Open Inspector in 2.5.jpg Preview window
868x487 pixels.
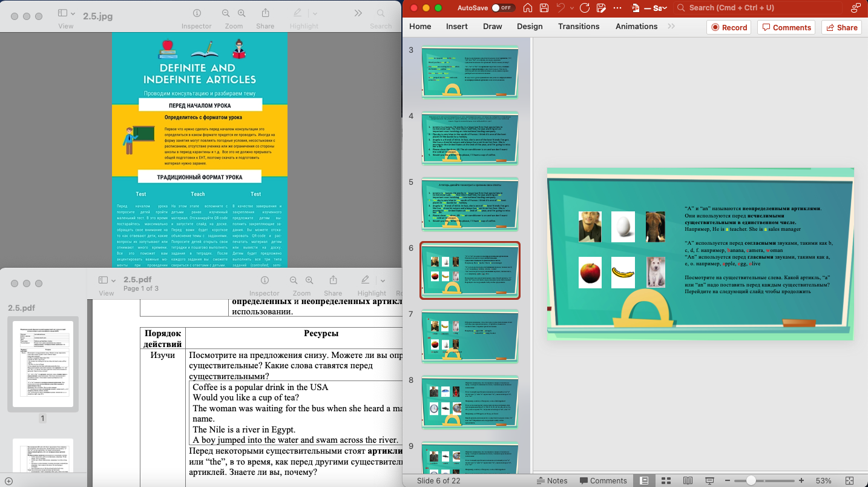tap(197, 13)
